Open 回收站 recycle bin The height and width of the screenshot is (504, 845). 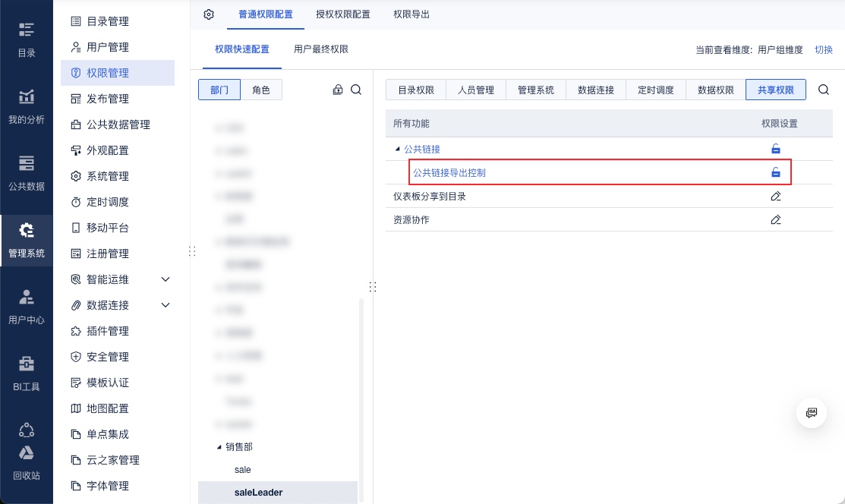click(27, 462)
